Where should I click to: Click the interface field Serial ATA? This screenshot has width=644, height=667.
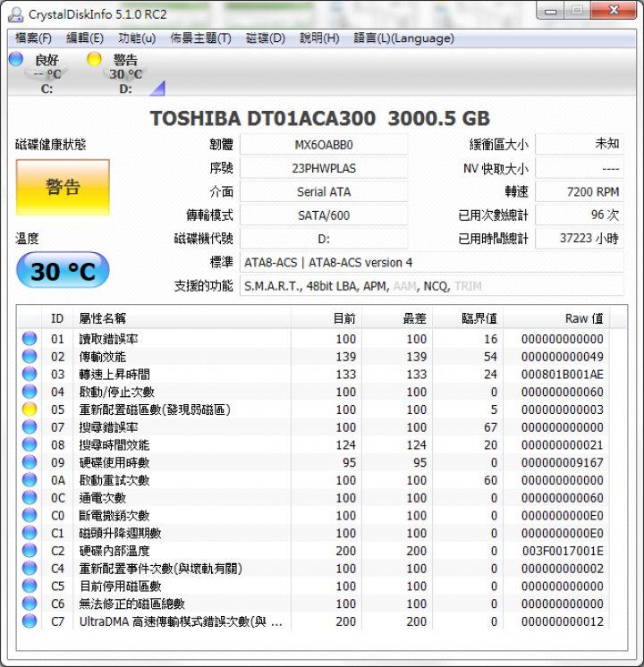(x=324, y=192)
